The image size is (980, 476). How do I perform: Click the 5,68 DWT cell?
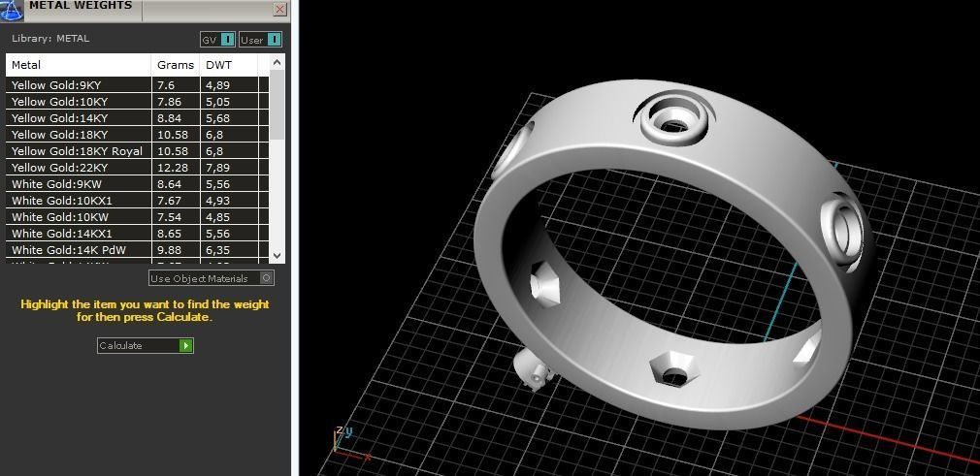coord(229,118)
